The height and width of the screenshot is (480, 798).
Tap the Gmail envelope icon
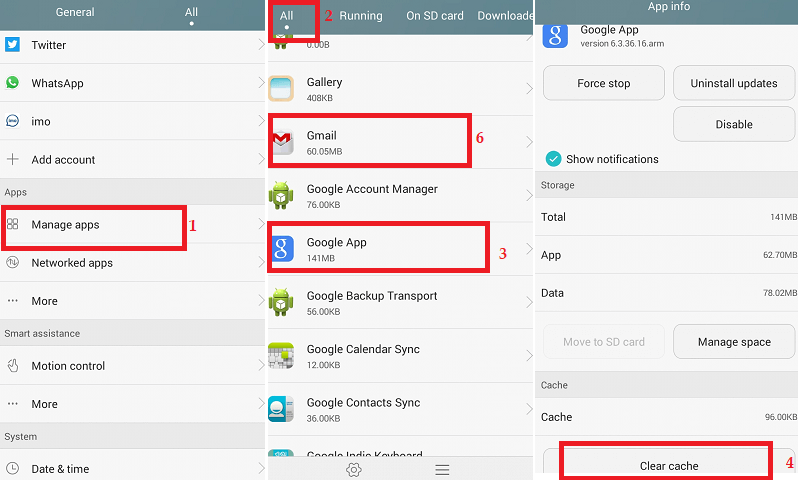tap(282, 142)
